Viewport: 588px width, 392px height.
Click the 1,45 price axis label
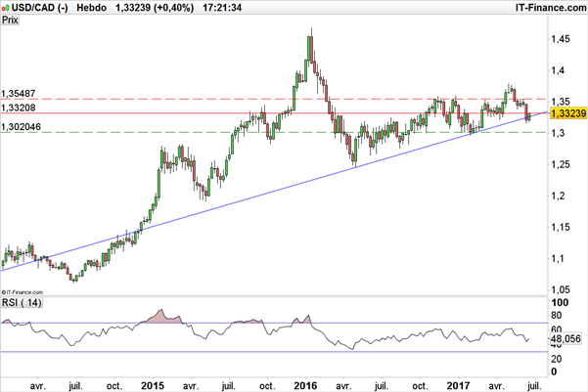pos(561,39)
